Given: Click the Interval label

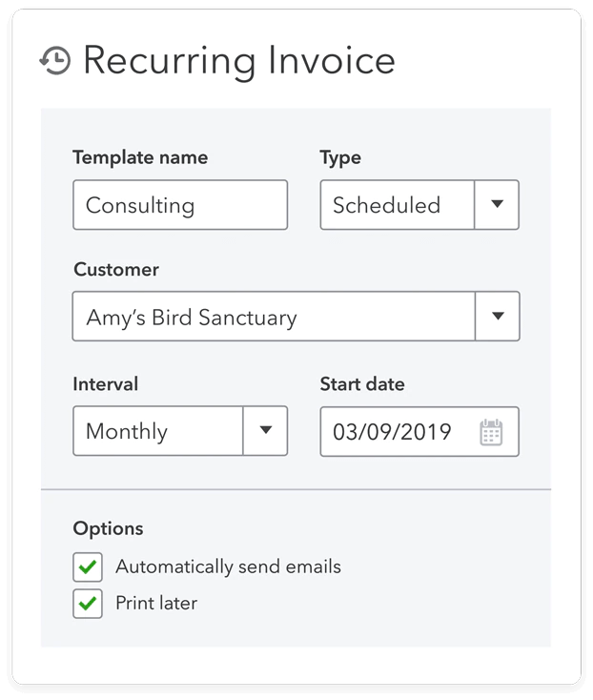Looking at the screenshot, I should coord(105,384).
